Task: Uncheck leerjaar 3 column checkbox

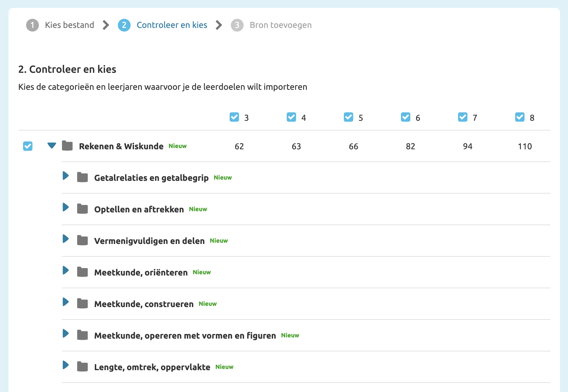Action: click(234, 117)
